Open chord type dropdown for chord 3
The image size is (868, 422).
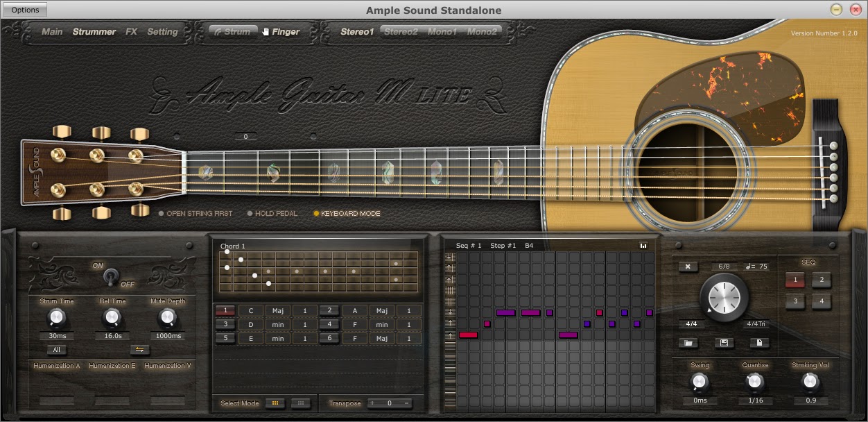(x=277, y=325)
